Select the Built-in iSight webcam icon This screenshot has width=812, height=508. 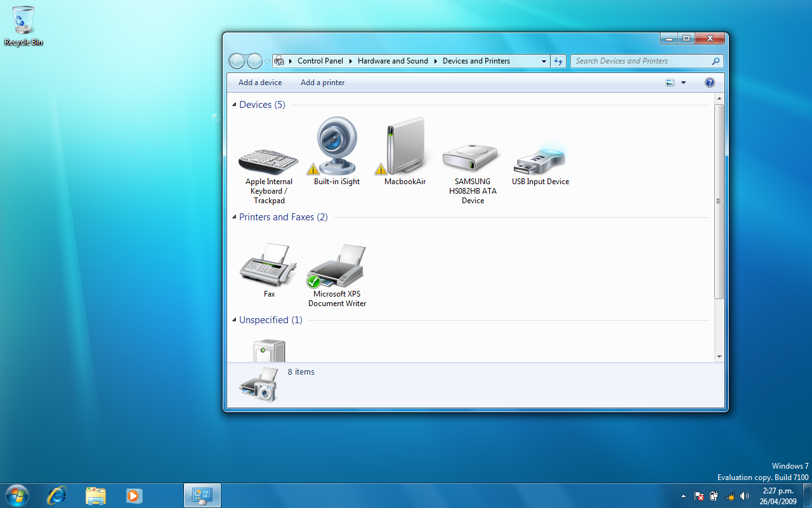tap(336, 146)
